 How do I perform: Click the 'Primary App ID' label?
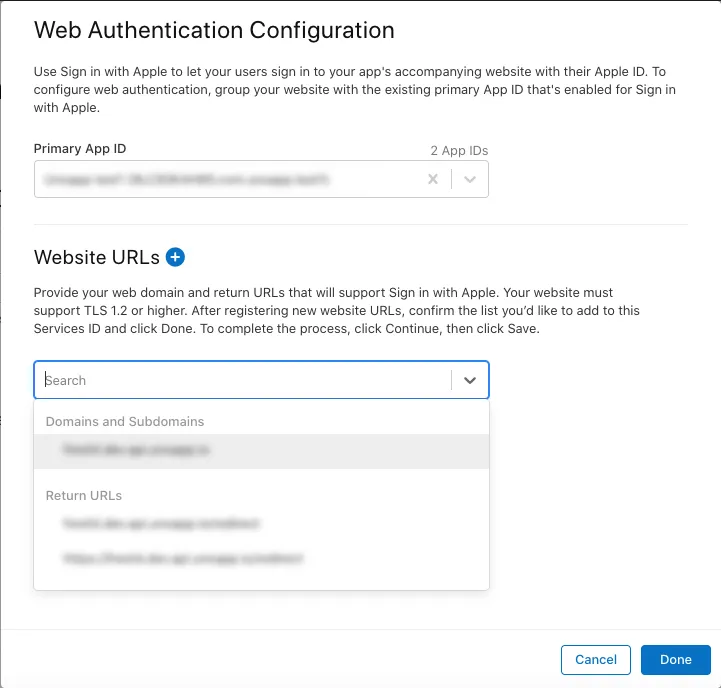tap(80, 149)
